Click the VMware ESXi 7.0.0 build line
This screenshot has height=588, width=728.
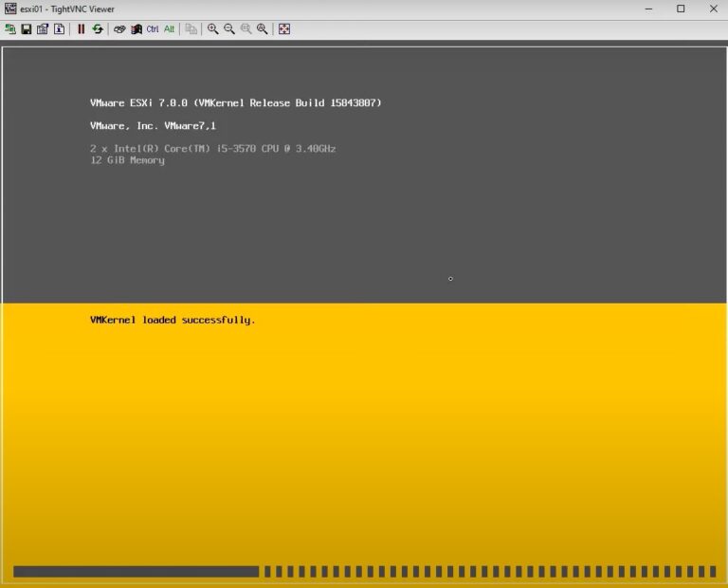tap(236, 103)
